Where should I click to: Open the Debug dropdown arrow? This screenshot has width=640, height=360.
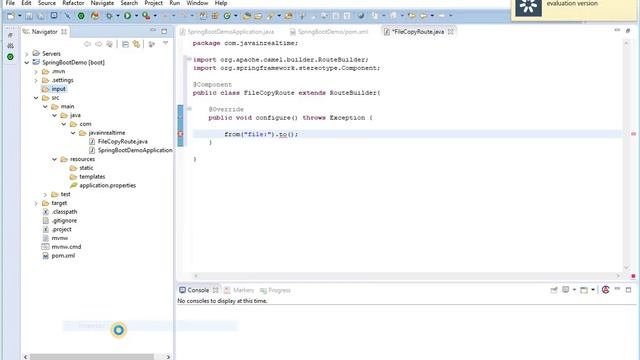click(x=118, y=16)
